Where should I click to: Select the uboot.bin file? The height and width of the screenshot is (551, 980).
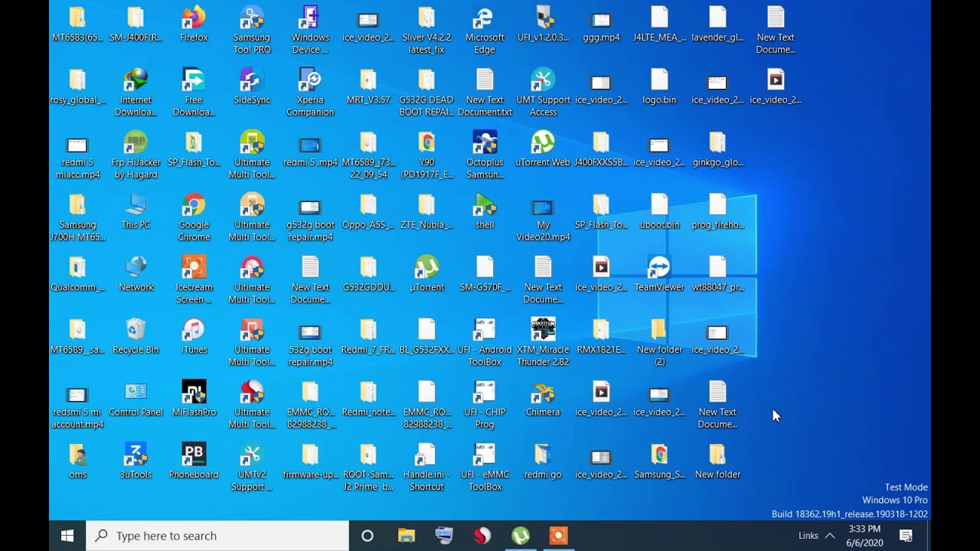click(659, 212)
